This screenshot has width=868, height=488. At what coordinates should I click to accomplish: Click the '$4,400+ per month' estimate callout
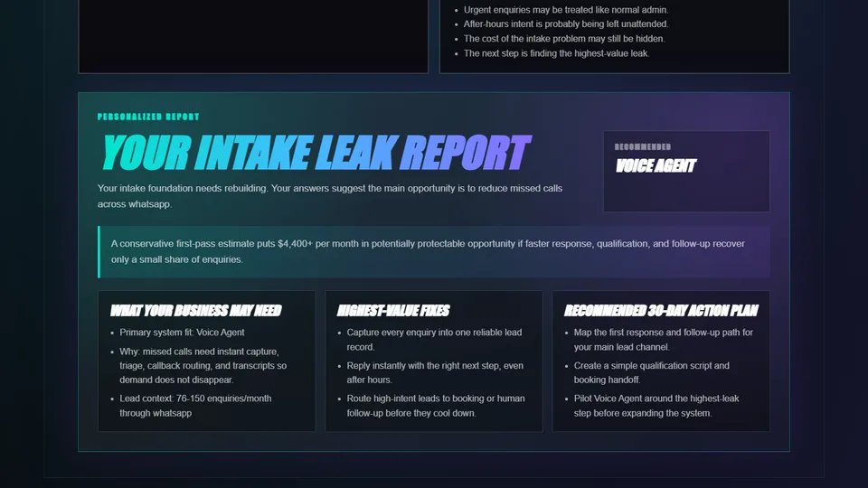point(434,251)
